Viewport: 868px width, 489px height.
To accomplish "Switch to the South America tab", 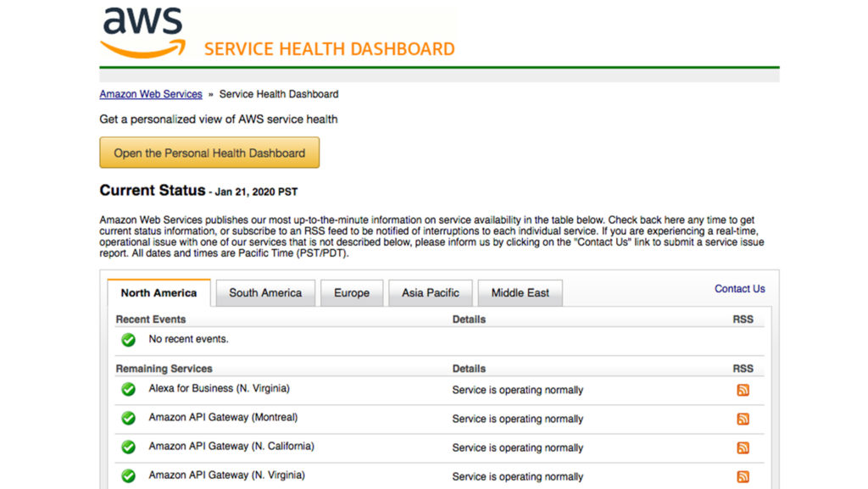I will coord(265,292).
